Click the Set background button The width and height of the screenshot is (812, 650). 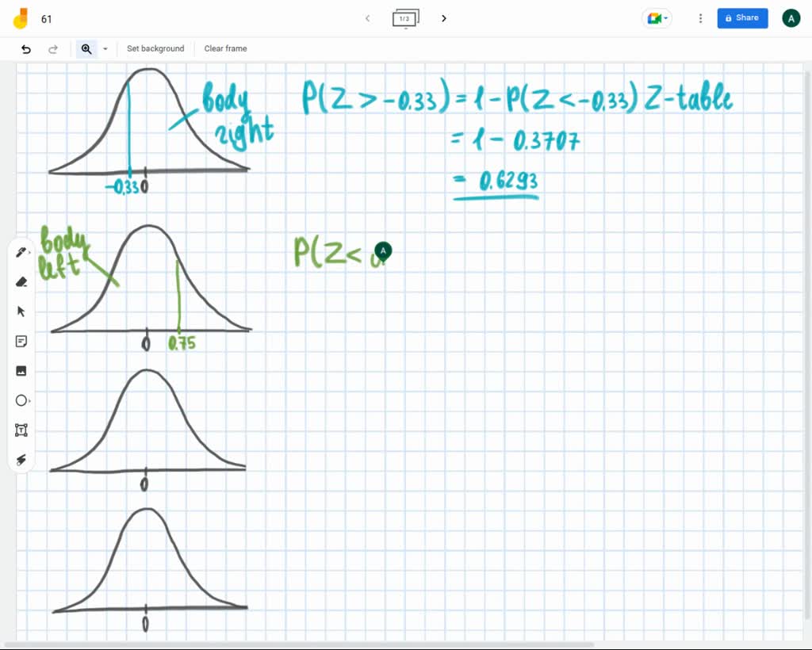155,48
